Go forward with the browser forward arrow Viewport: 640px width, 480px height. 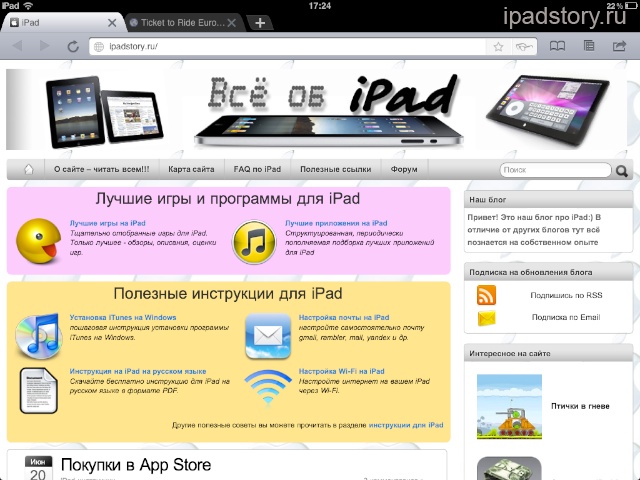click(x=44, y=46)
